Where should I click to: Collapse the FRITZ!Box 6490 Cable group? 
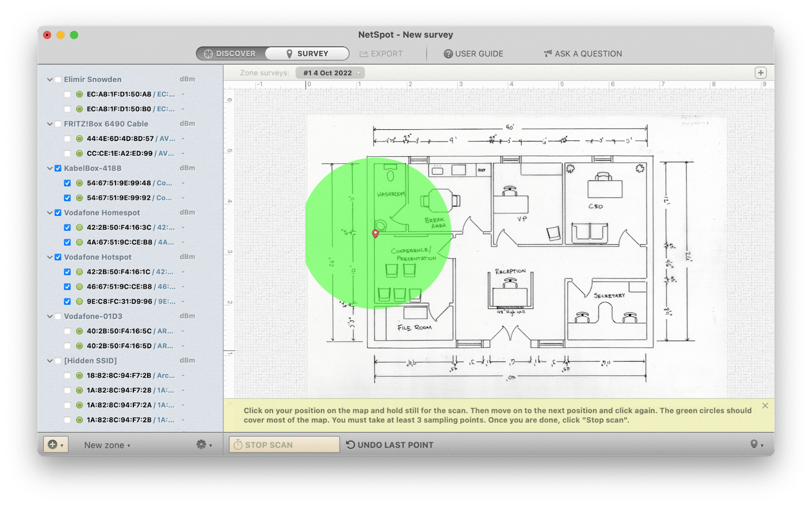[50, 124]
